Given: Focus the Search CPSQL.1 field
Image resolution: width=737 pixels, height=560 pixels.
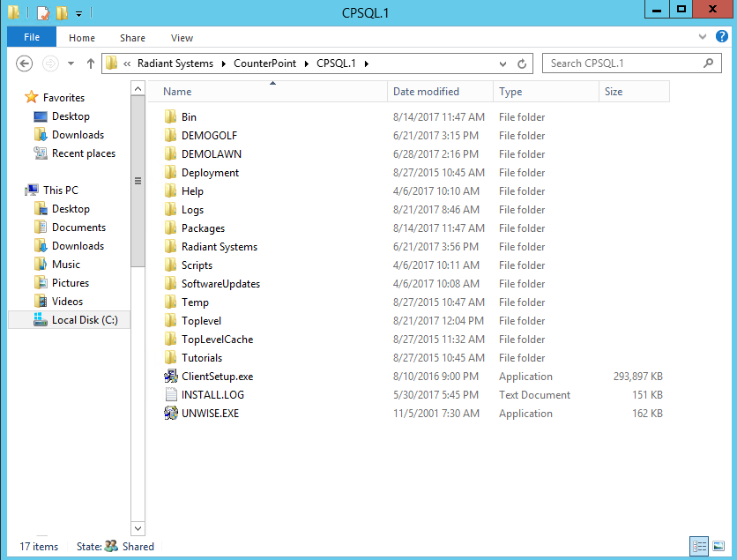Looking at the screenshot, I should (632, 63).
